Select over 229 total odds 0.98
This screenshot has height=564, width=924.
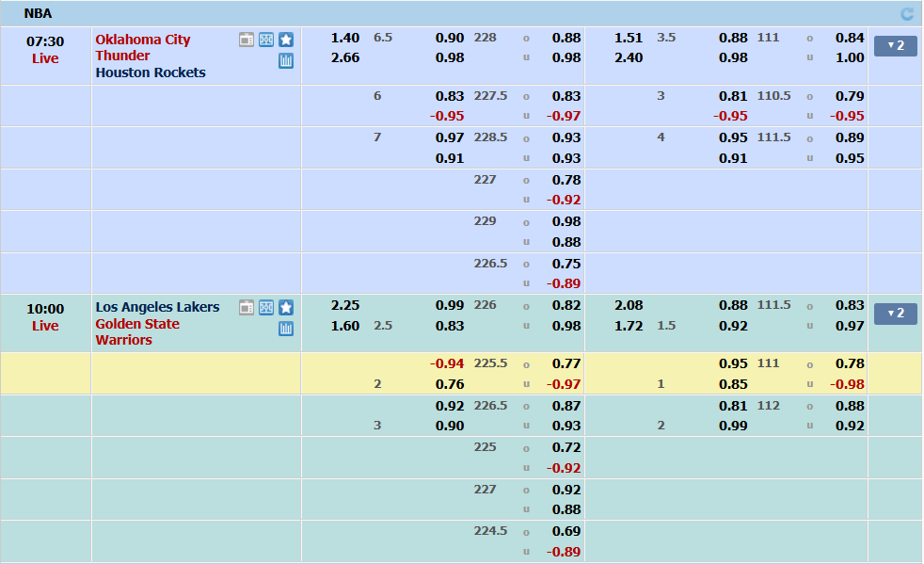(566, 221)
